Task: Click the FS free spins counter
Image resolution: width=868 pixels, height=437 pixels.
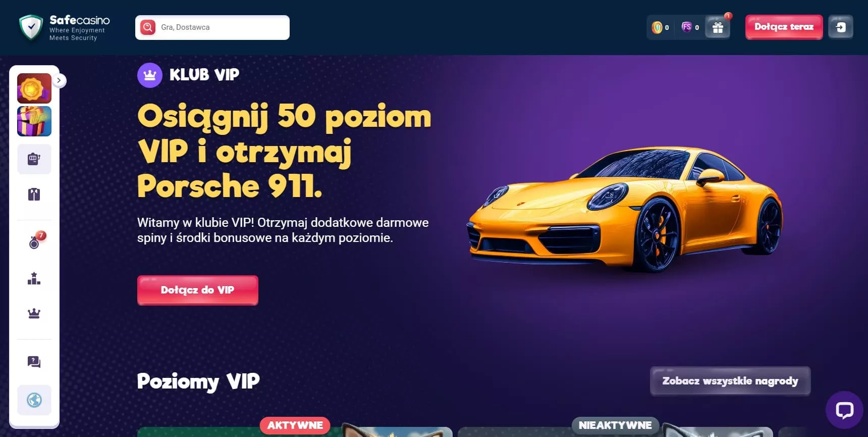Action: pyautogui.click(x=690, y=27)
